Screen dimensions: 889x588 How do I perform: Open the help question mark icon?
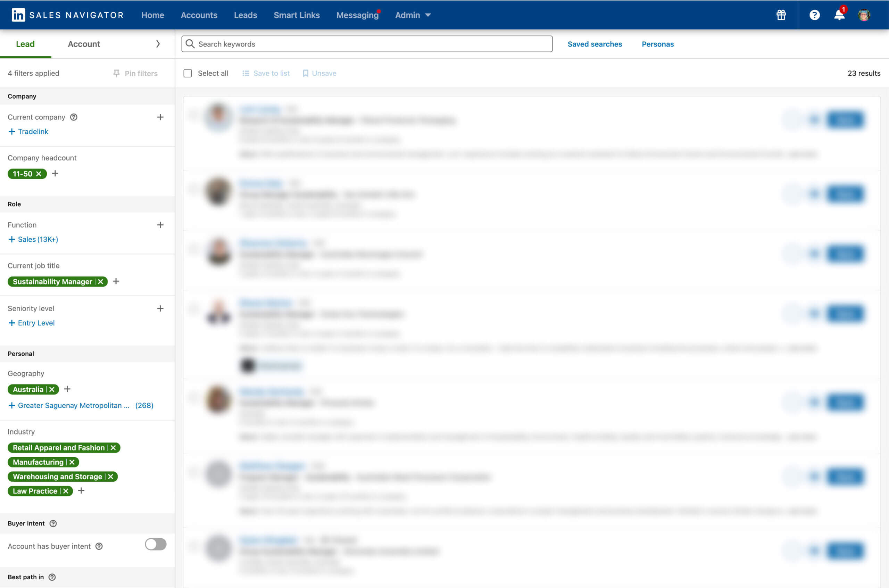814,15
